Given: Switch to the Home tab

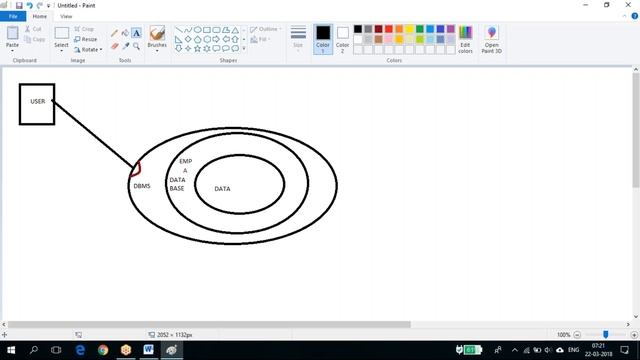Looking at the screenshot, I should pos(40,16).
